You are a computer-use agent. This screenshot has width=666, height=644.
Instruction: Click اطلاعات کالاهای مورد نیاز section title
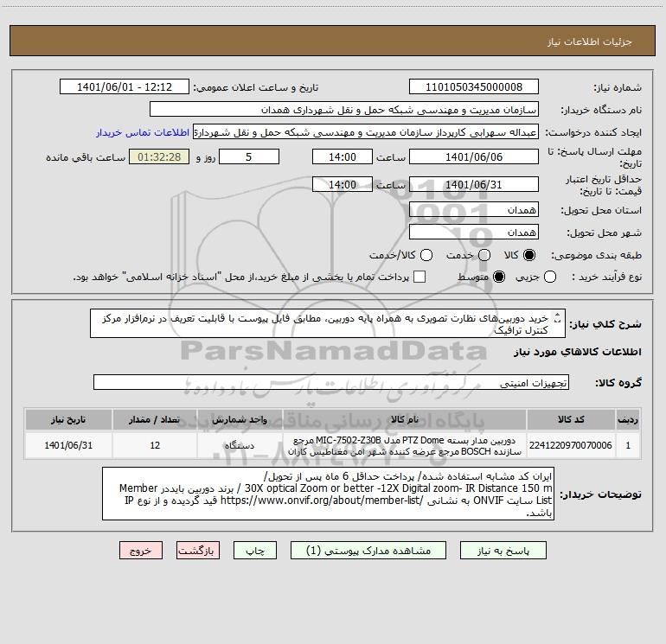coord(577,352)
